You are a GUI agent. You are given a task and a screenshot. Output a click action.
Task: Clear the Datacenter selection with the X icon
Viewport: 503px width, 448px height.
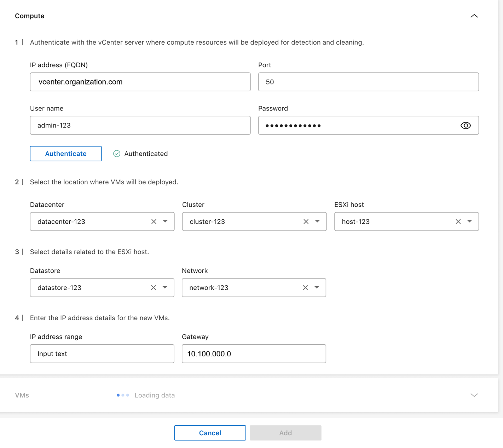(x=154, y=222)
